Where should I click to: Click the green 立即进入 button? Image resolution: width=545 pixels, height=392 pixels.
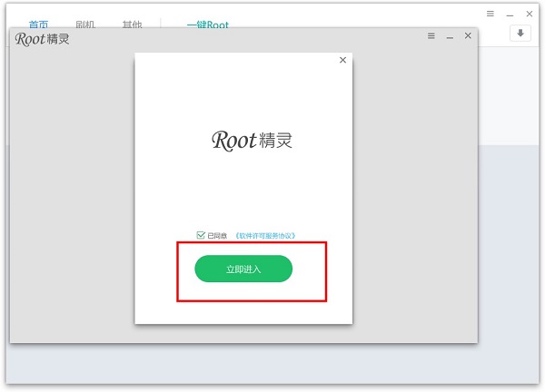tap(243, 269)
